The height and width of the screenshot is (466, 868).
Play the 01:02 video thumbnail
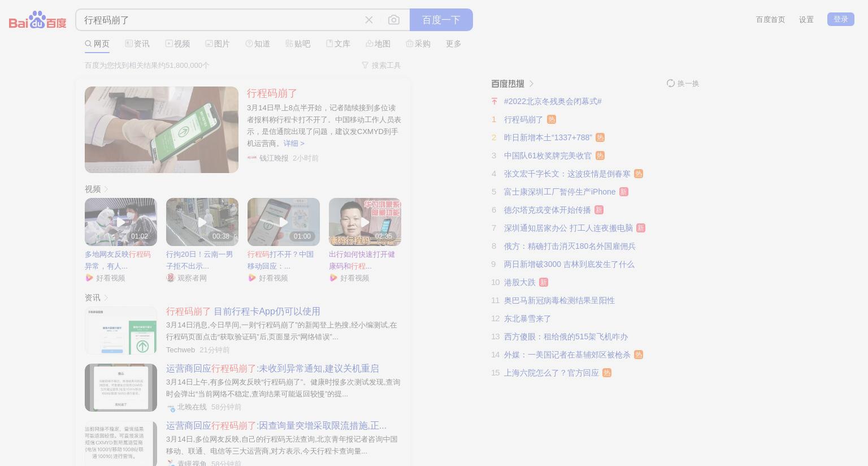point(121,222)
